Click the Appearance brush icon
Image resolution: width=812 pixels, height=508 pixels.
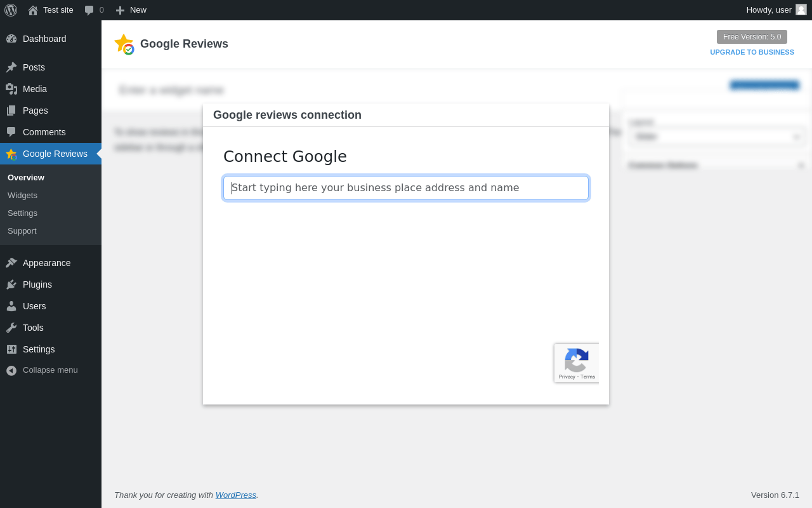click(11, 263)
